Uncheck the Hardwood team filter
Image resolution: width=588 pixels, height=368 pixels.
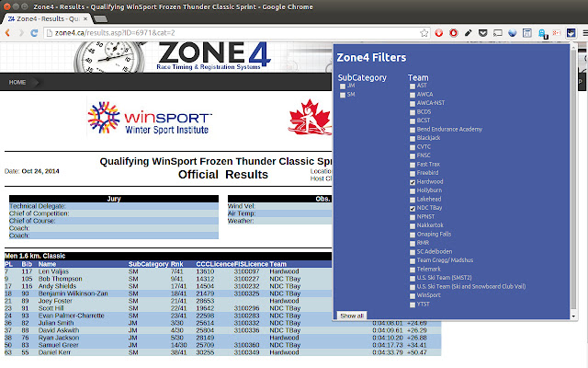pos(413,182)
